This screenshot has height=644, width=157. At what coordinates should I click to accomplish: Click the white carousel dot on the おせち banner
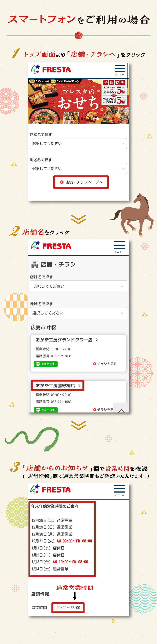[x=98, y=119]
